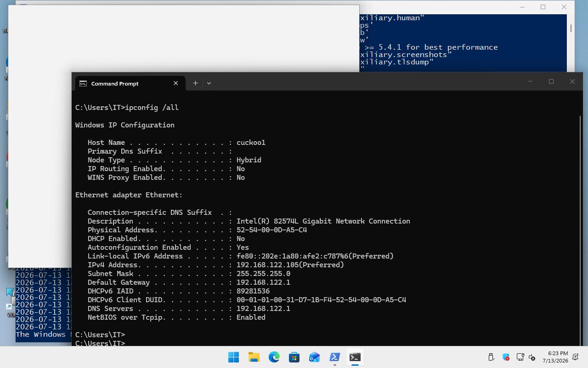Click the DNS Servers value '192.168.122.1'

click(263, 309)
